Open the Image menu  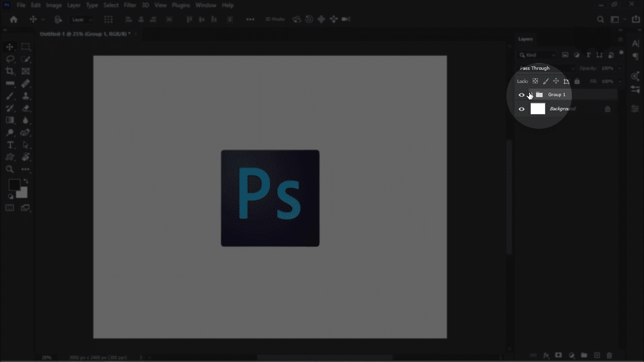coord(54,5)
